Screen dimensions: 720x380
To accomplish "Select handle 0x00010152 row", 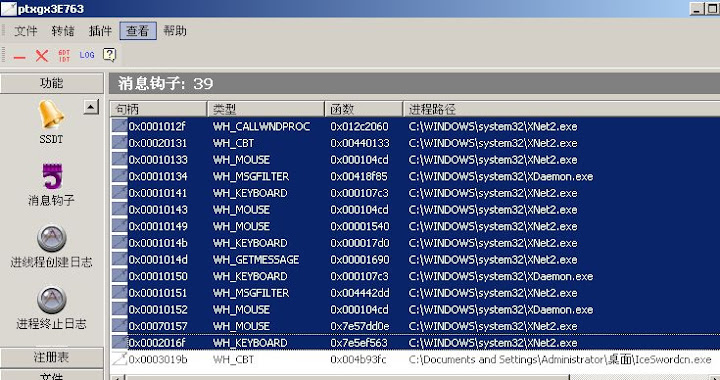I will [x=415, y=309].
